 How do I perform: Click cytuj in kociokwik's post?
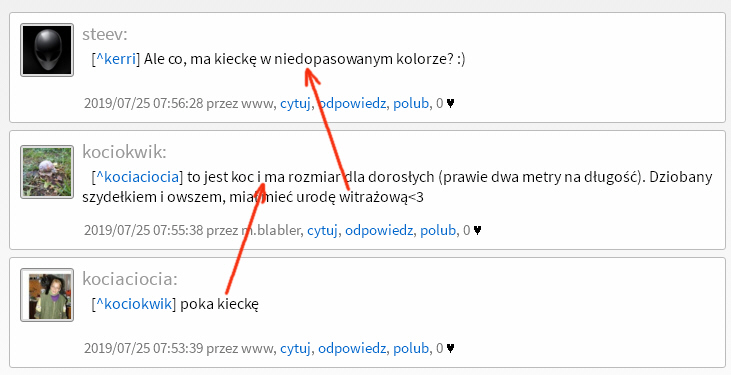click(322, 230)
